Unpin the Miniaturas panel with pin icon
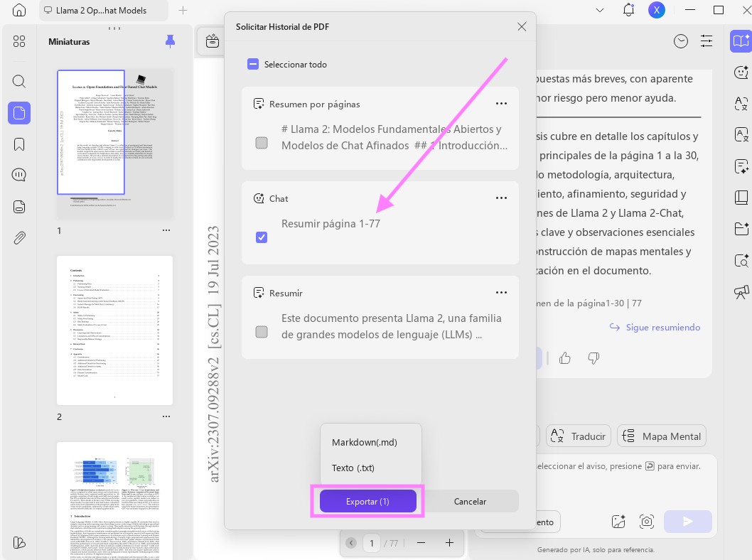This screenshot has width=752, height=560. pos(170,41)
